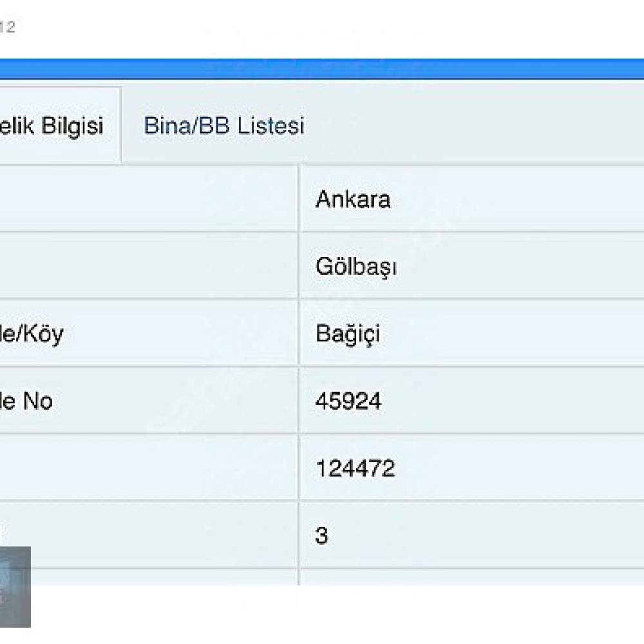
Task: Click the Mahalle/Köy label cell
Action: click(x=32, y=334)
